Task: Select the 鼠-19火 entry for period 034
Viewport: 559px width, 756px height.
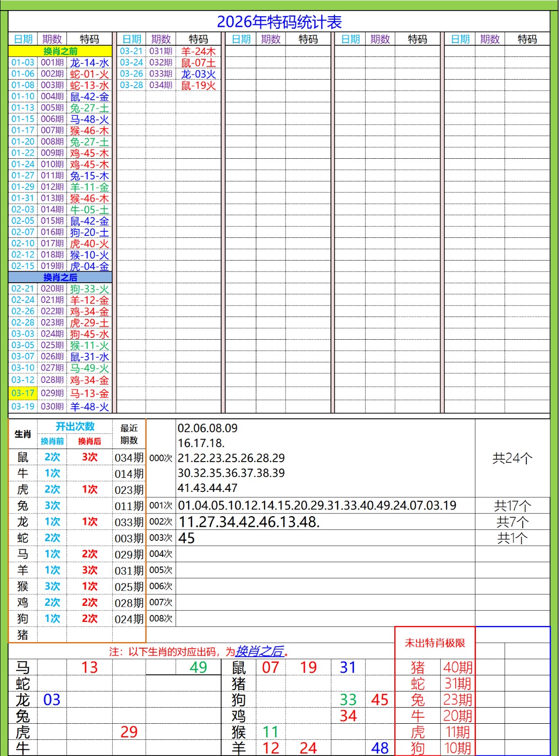Action: (198, 86)
